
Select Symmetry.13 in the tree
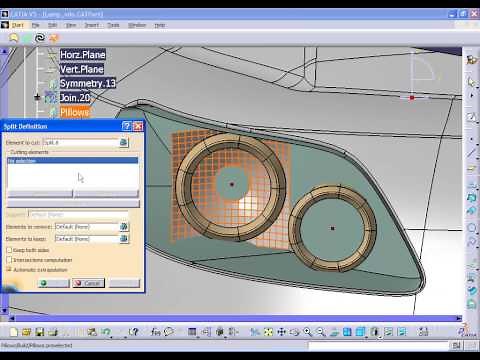click(88, 83)
